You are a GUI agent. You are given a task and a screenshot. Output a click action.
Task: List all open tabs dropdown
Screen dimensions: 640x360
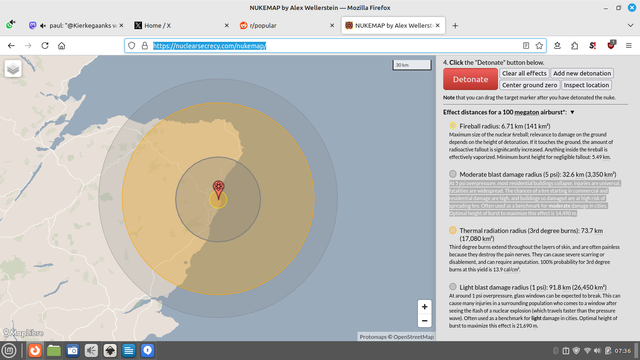(x=630, y=26)
